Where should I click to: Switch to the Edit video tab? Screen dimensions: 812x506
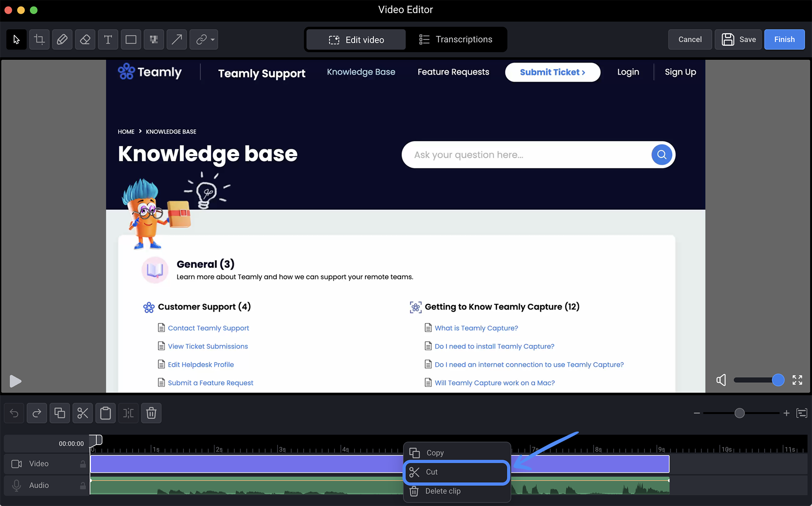tap(356, 40)
